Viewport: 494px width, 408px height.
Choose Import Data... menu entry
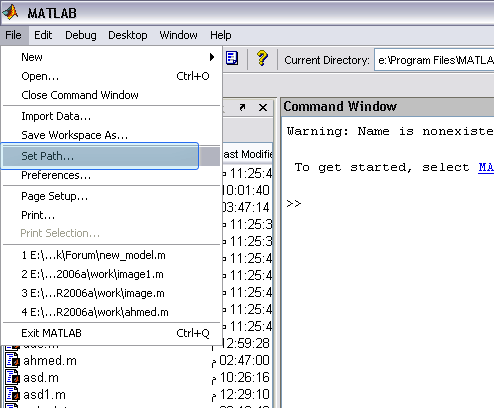(111, 116)
